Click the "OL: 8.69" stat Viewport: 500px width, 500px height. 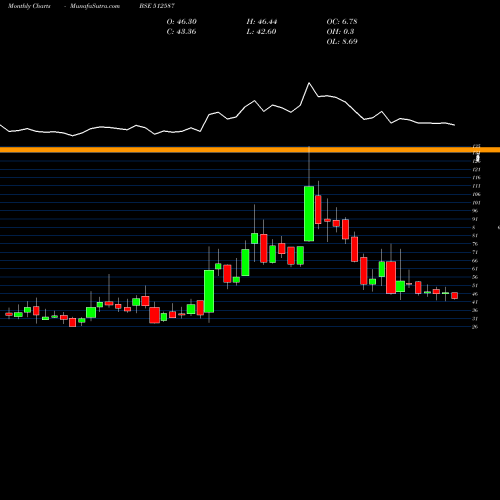click(342, 42)
